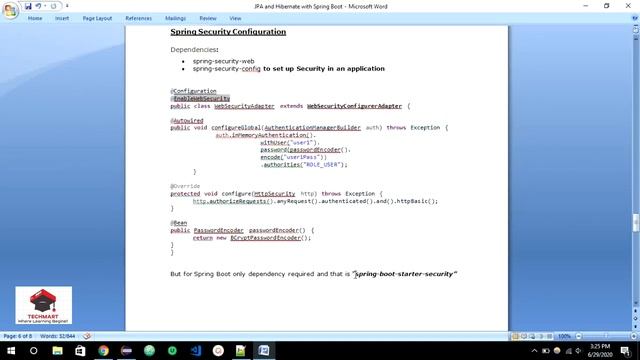Redo the last action

(x=53, y=6)
